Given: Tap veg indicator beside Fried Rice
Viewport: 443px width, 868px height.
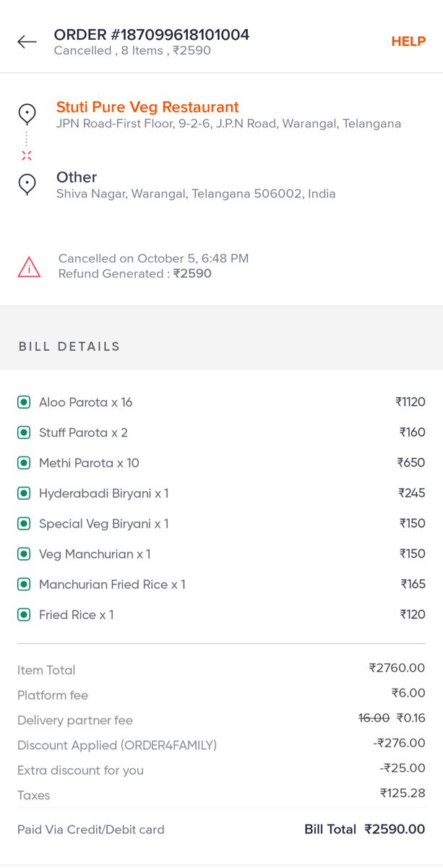Looking at the screenshot, I should tap(24, 615).
